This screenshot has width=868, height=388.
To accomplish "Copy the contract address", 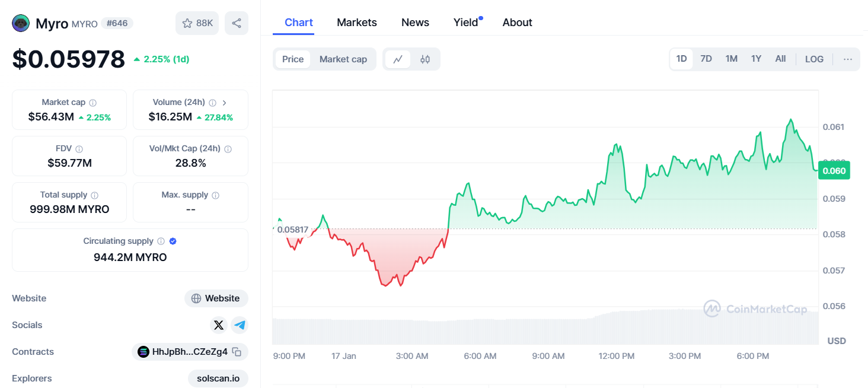I will click(237, 352).
